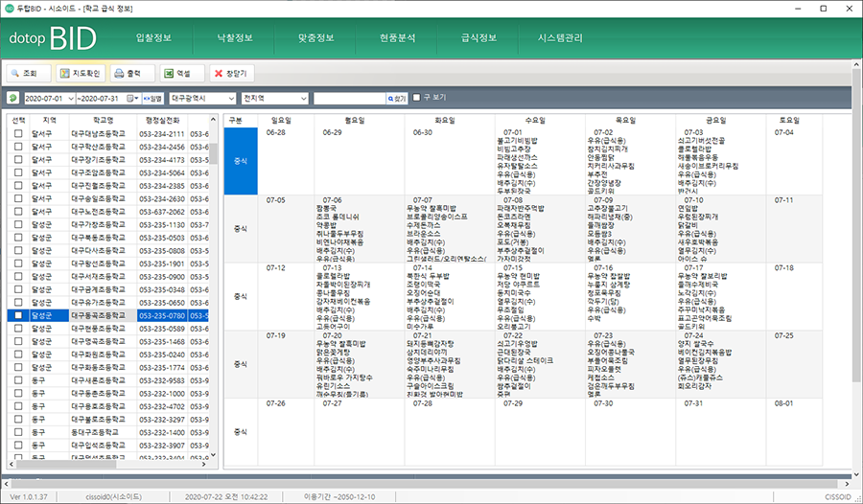Click the 출력 print button
This screenshot has width=863, height=504.
131,73
